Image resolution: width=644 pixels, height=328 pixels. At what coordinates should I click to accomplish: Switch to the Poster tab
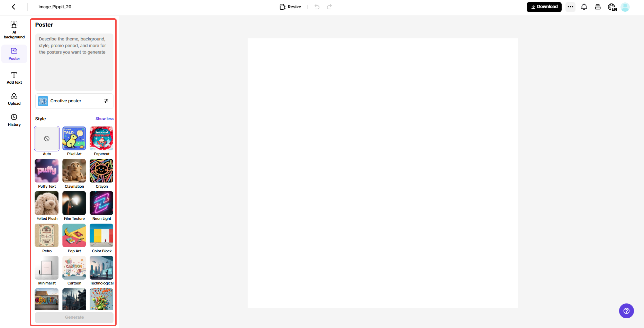[x=14, y=54]
